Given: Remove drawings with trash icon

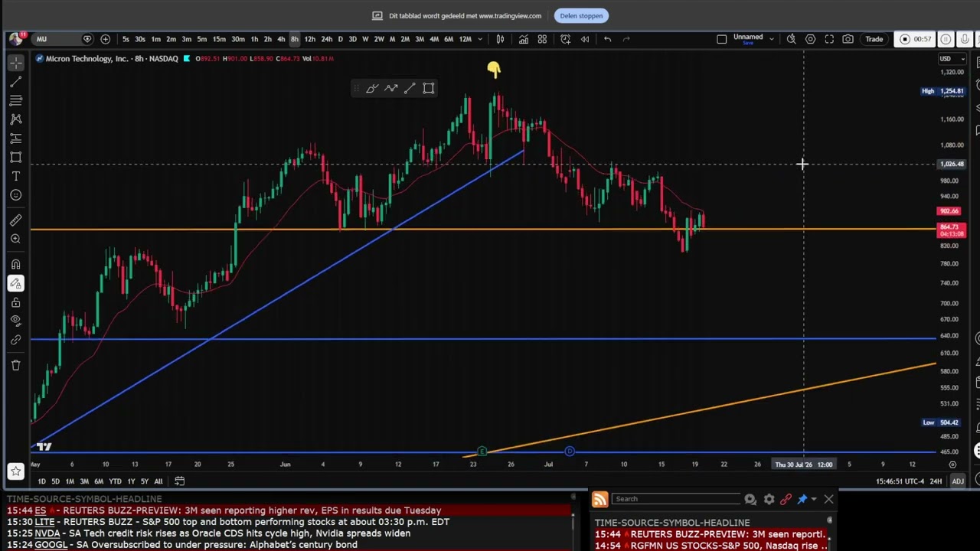Looking at the screenshot, I should (15, 365).
